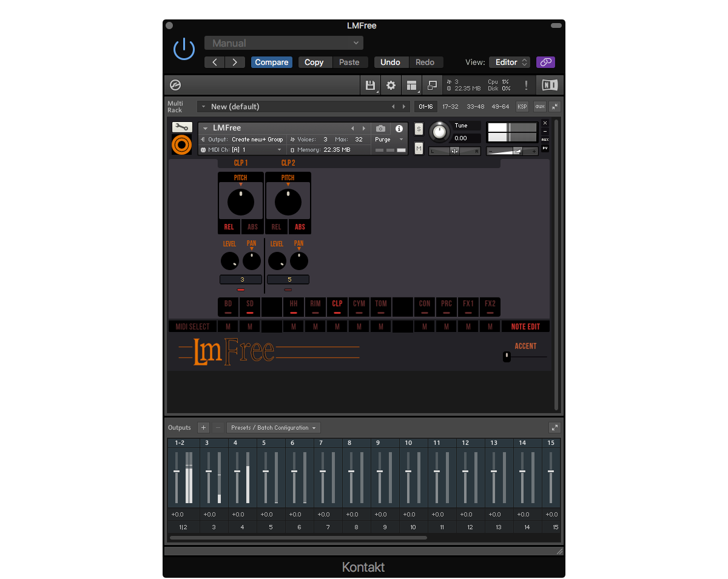Open the Kontakt browser icon

(175, 85)
